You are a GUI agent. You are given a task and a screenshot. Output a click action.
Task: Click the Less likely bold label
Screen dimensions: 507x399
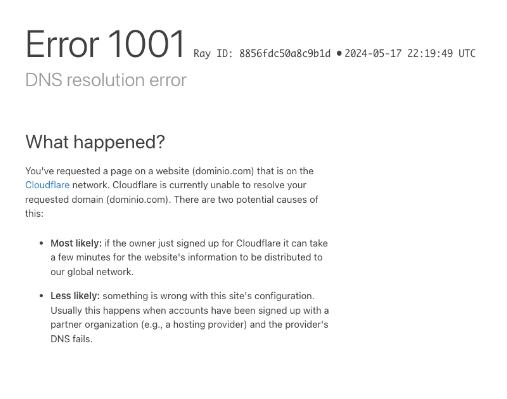click(x=75, y=296)
